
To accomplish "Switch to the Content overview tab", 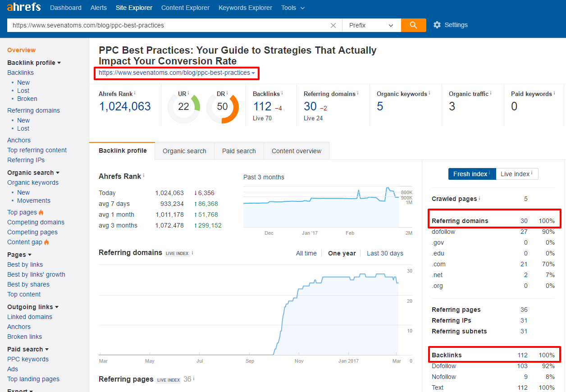I will [297, 151].
